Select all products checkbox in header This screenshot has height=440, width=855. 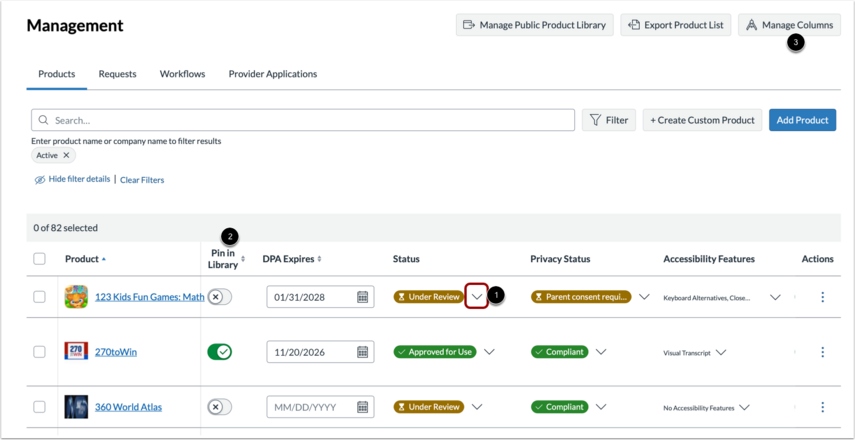39,259
